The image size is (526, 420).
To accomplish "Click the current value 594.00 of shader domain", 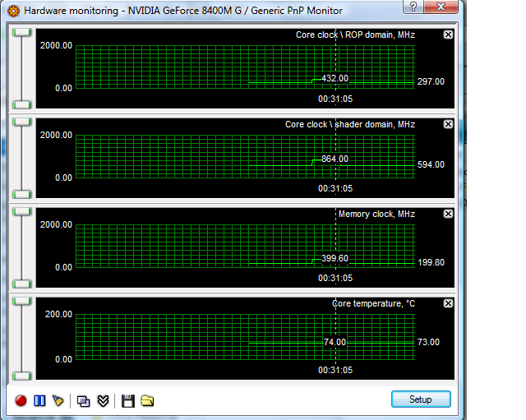I will coord(431,164).
